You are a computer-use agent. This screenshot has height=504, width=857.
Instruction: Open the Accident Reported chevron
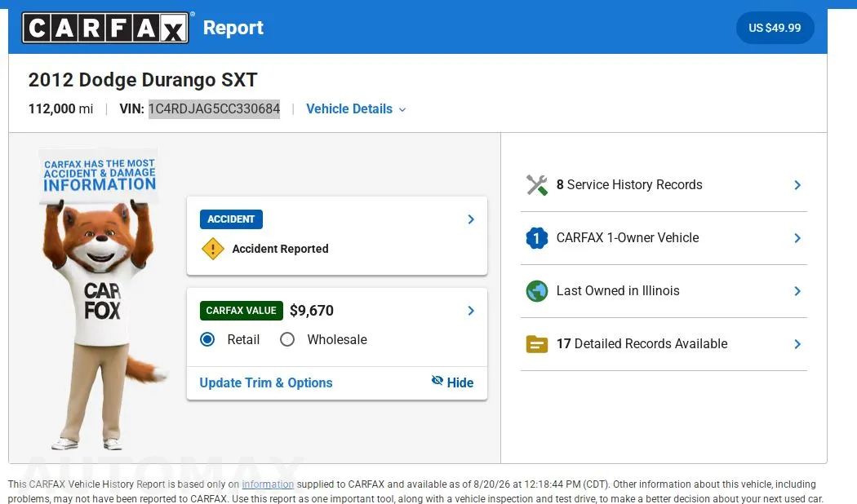click(471, 219)
